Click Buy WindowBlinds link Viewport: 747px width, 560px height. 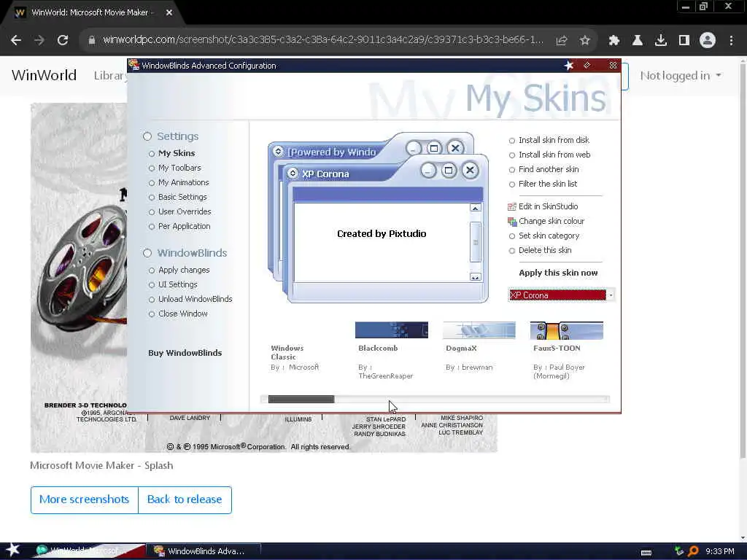[185, 354]
